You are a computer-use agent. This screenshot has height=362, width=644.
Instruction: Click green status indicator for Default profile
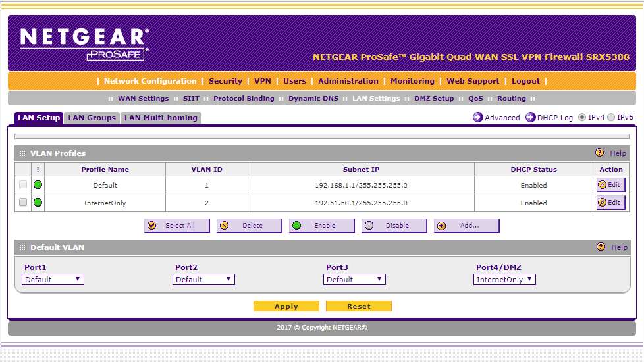pyautogui.click(x=38, y=185)
